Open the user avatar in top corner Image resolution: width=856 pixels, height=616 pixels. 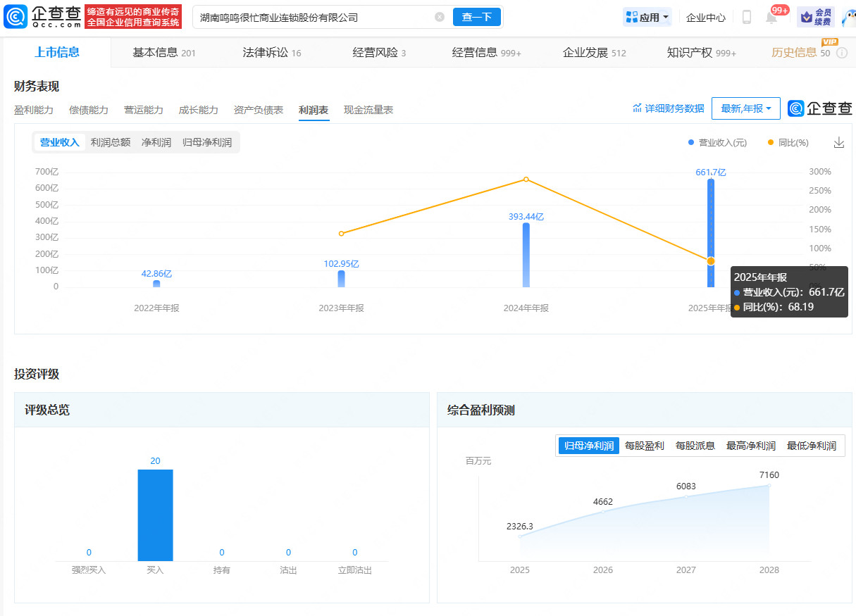848,17
